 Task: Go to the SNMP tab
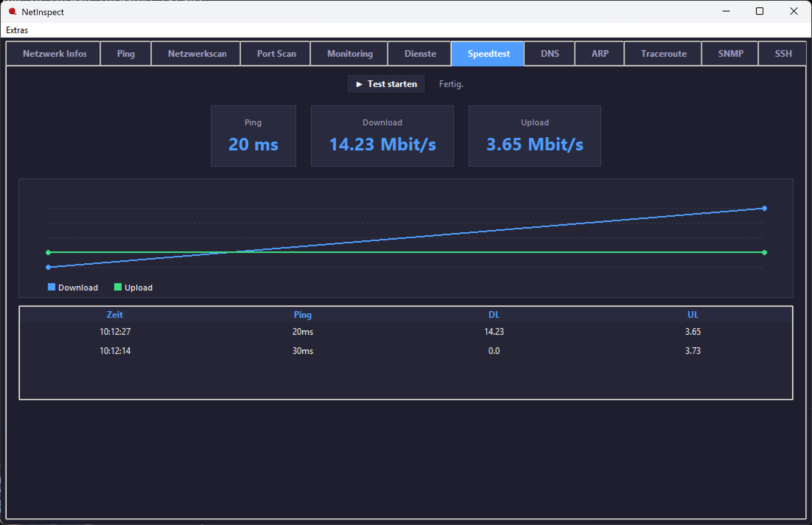(x=731, y=54)
